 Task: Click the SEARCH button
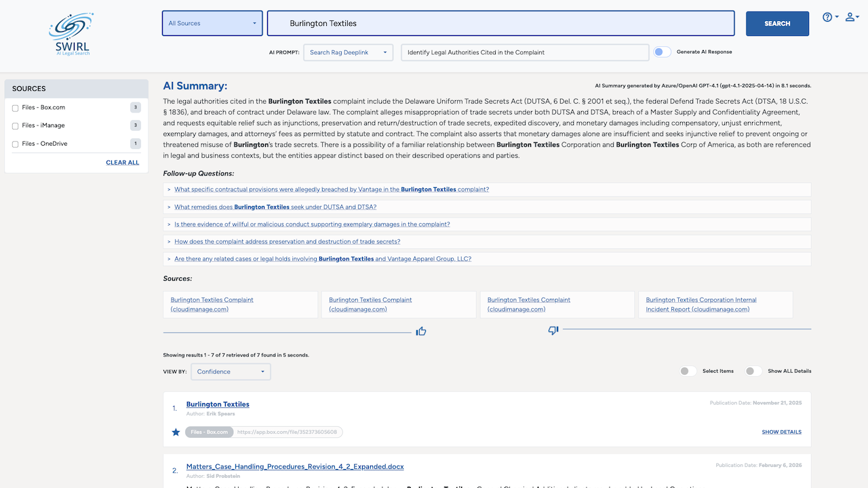[x=777, y=24]
